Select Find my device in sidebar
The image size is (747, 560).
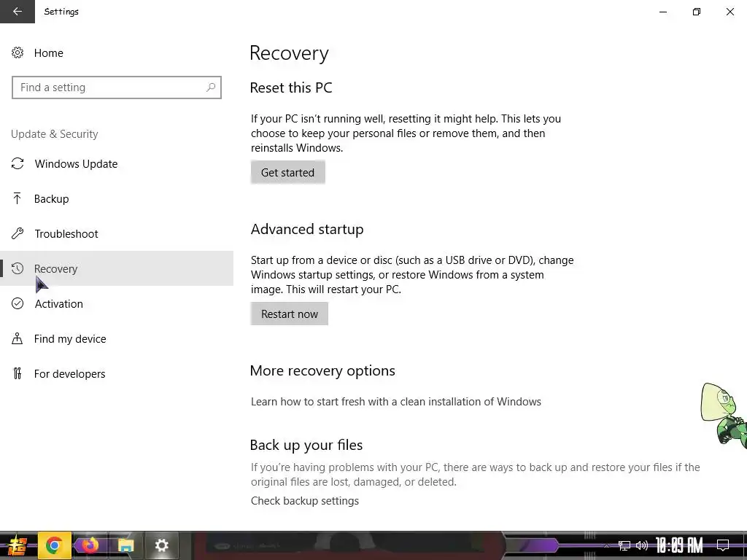tap(117, 338)
